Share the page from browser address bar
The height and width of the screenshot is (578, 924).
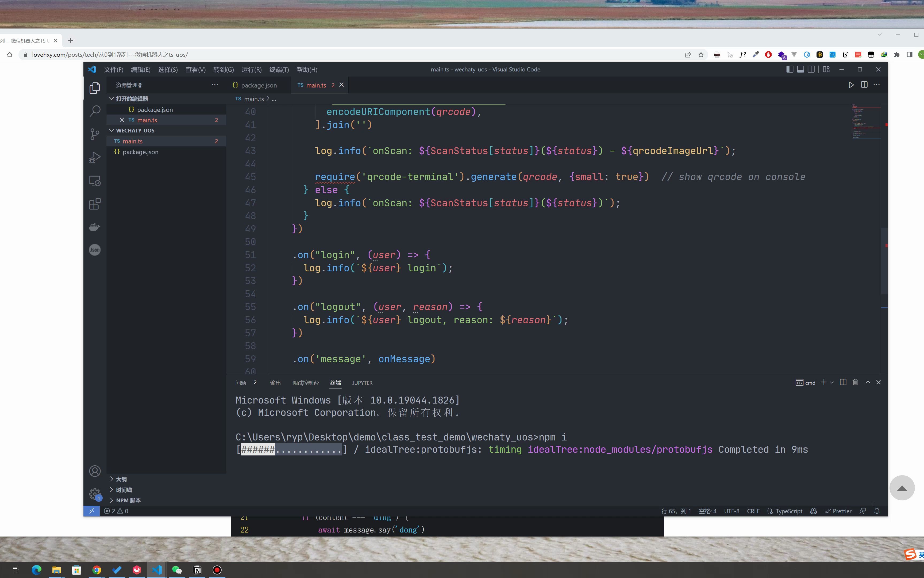click(x=688, y=55)
